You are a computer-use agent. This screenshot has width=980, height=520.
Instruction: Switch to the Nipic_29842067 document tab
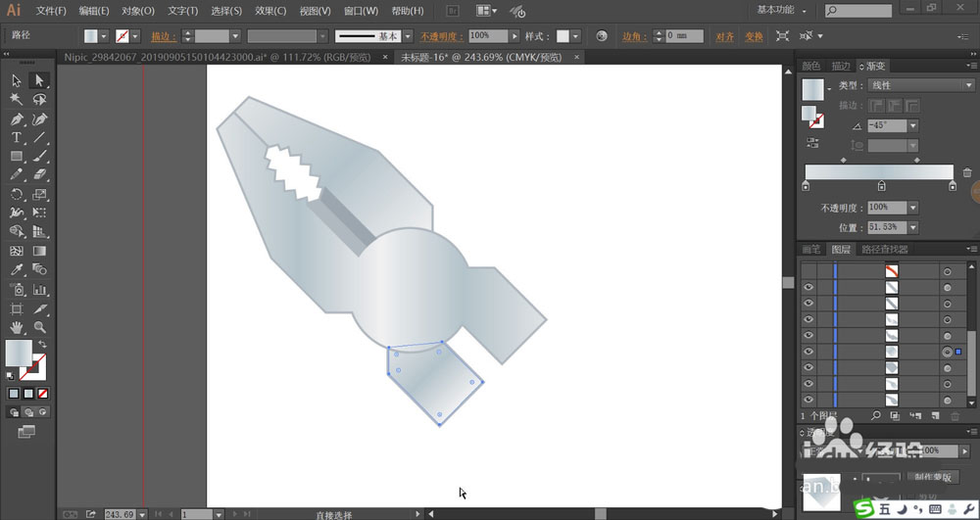click(x=218, y=58)
